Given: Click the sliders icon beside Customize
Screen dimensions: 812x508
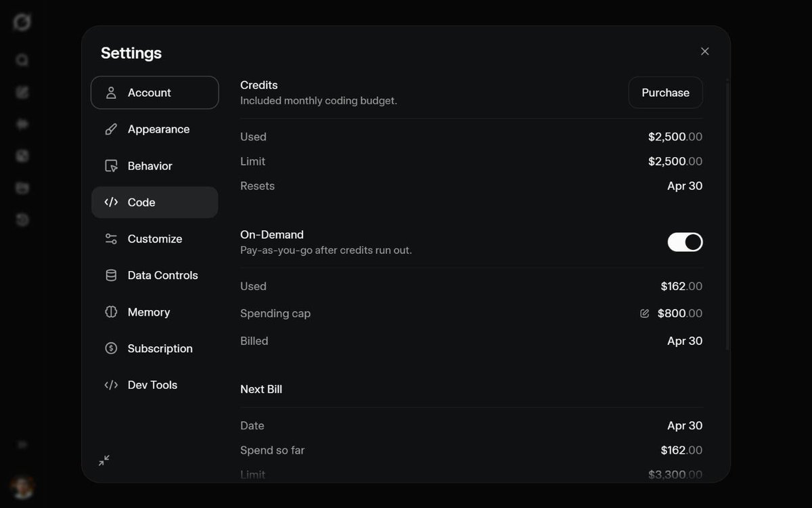Looking at the screenshot, I should tap(111, 239).
